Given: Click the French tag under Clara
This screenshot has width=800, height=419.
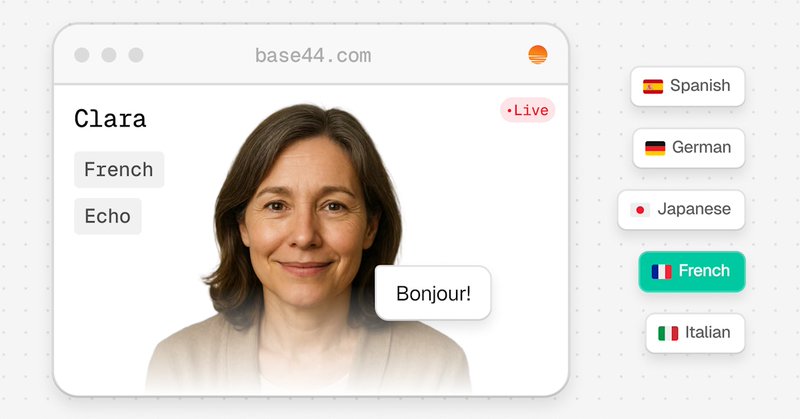Looking at the screenshot, I should coord(119,169).
